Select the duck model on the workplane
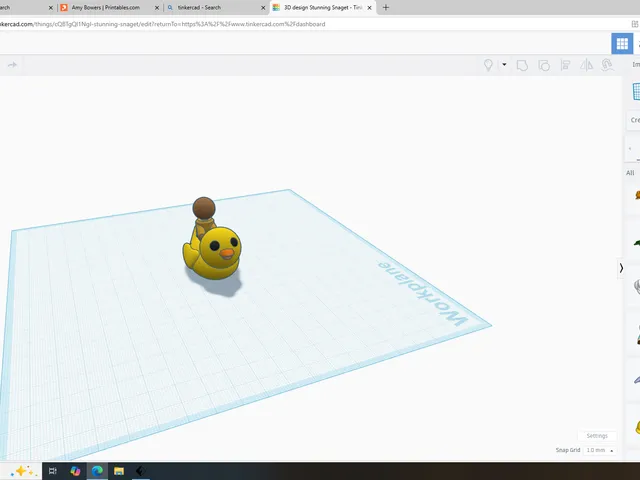 (214, 255)
